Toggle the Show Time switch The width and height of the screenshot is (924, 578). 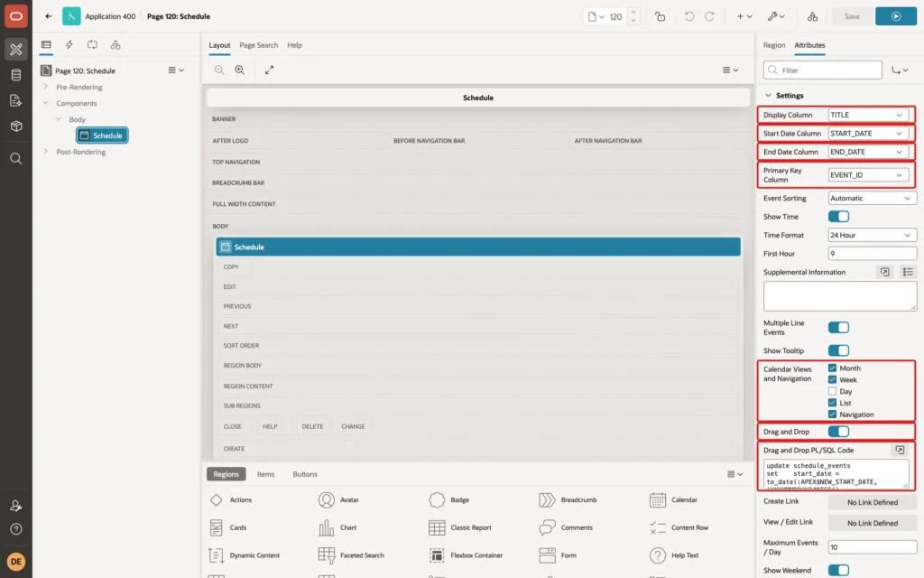click(838, 217)
